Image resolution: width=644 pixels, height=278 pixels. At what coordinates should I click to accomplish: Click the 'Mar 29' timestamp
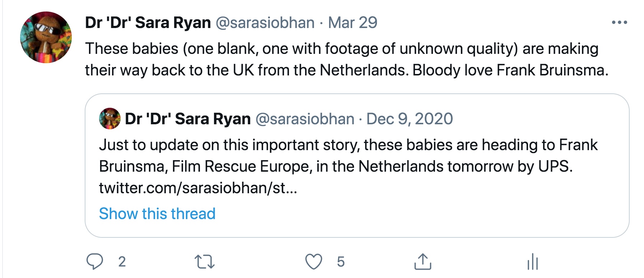click(353, 23)
